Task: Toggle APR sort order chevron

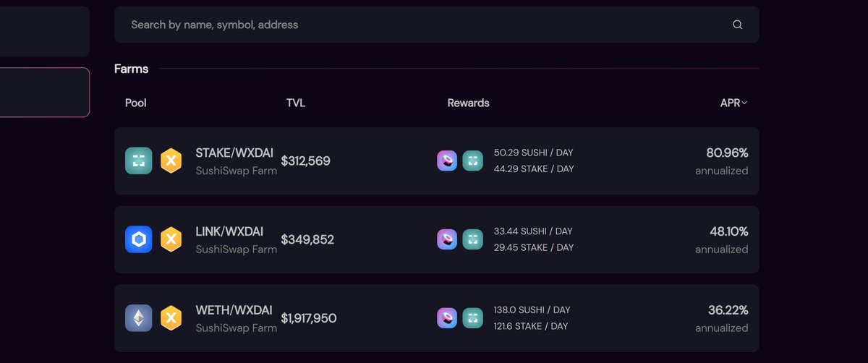Action: click(744, 103)
